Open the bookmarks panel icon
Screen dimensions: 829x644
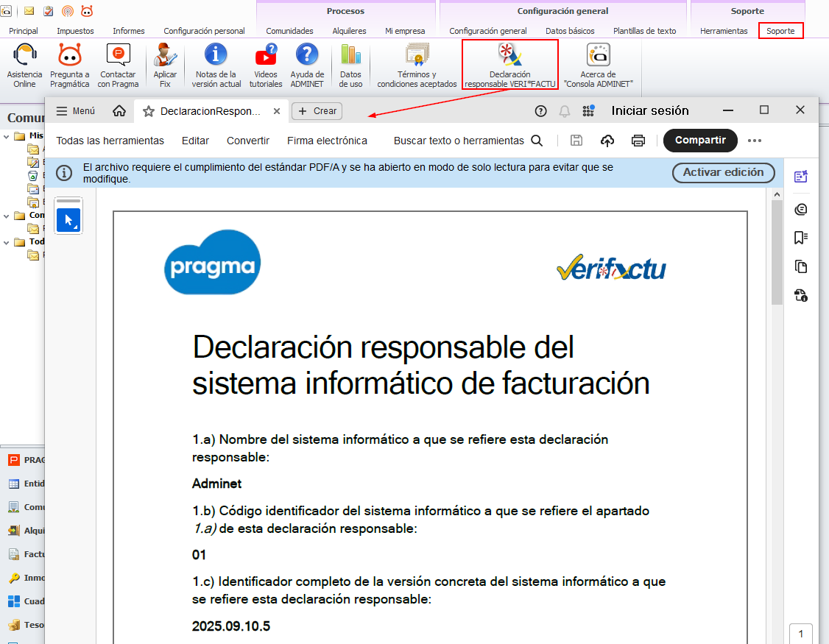(x=801, y=238)
